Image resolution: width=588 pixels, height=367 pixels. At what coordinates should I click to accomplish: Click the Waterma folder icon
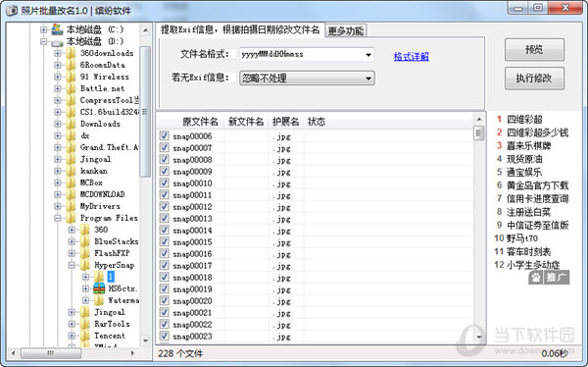(99, 300)
